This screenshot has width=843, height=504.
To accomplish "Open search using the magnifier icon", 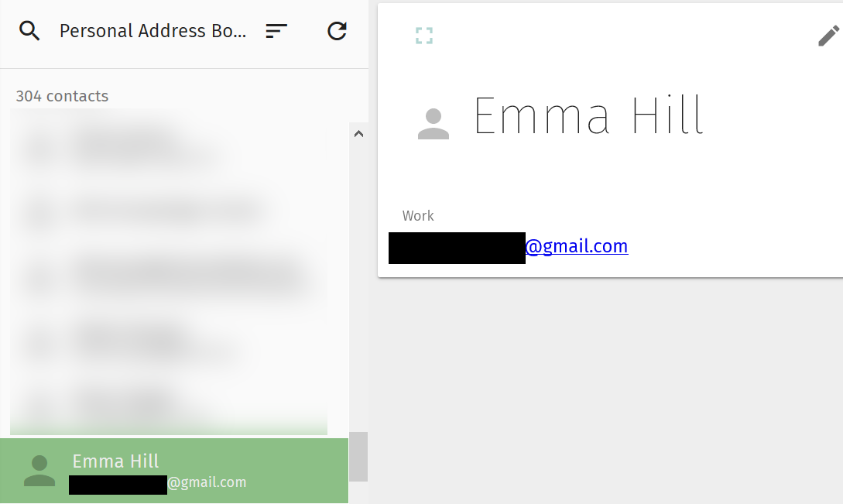I will (29, 31).
